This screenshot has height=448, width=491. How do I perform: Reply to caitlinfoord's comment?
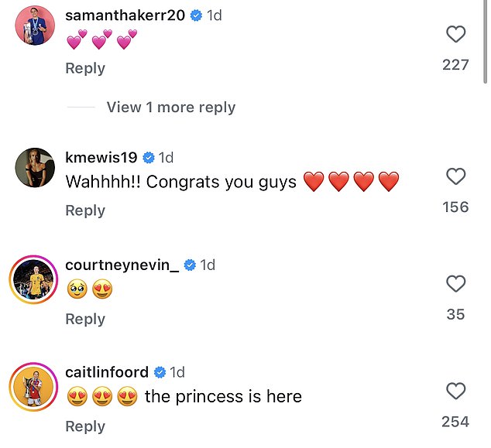pos(84,426)
